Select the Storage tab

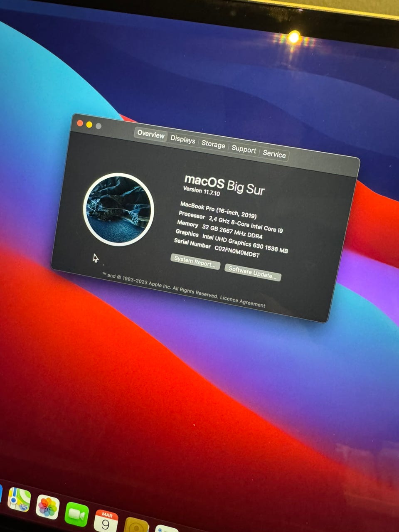(213, 144)
